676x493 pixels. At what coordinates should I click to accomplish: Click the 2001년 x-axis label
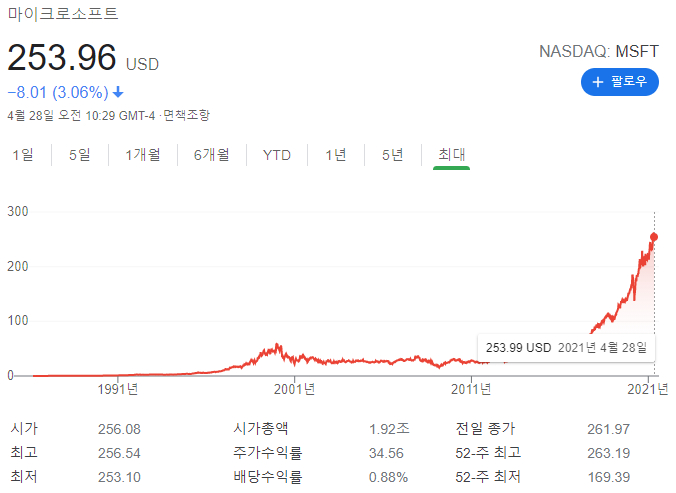pos(294,389)
